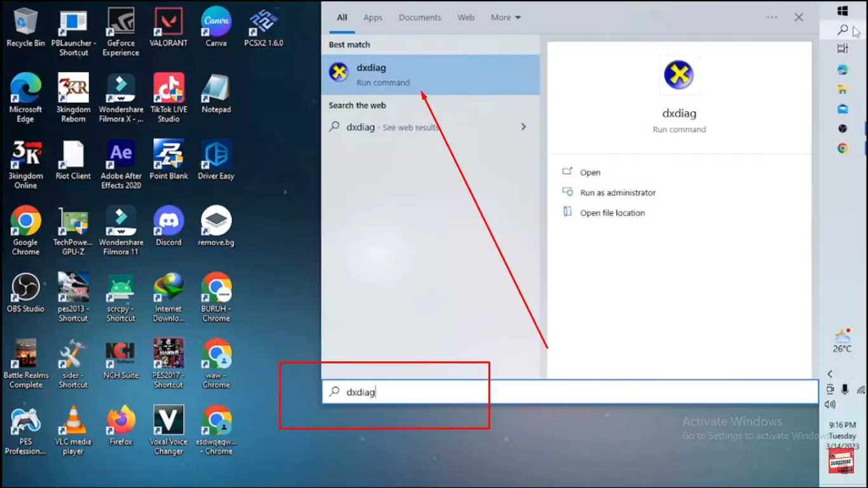Viewport: 868px width, 488px height.
Task: Switch to the Web search tab
Action: (x=466, y=18)
